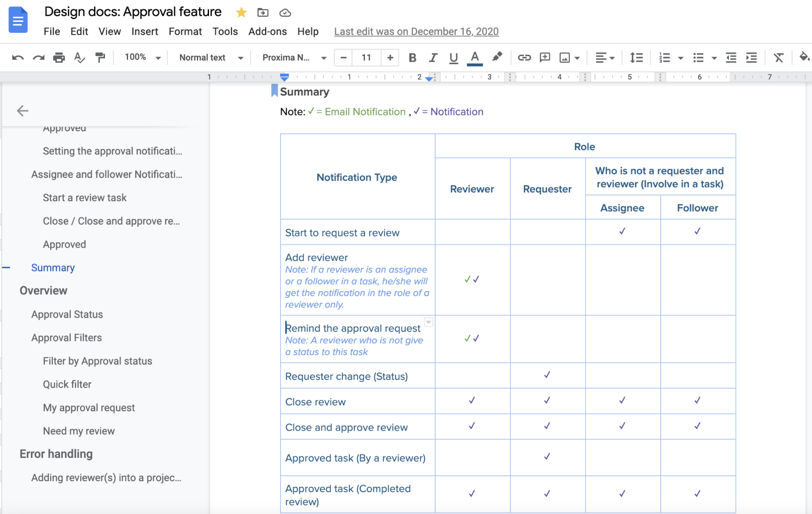
Task: Go to Start a review task heading
Action: point(85,197)
